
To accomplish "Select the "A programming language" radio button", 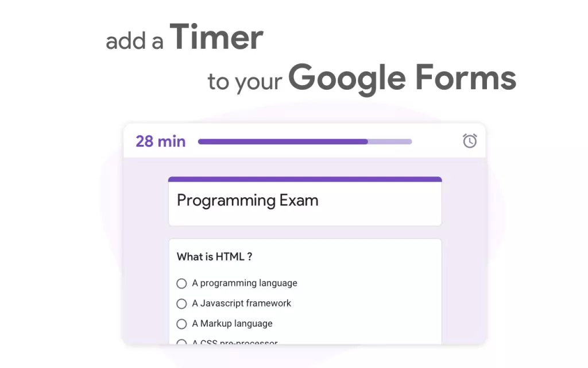I will point(181,283).
